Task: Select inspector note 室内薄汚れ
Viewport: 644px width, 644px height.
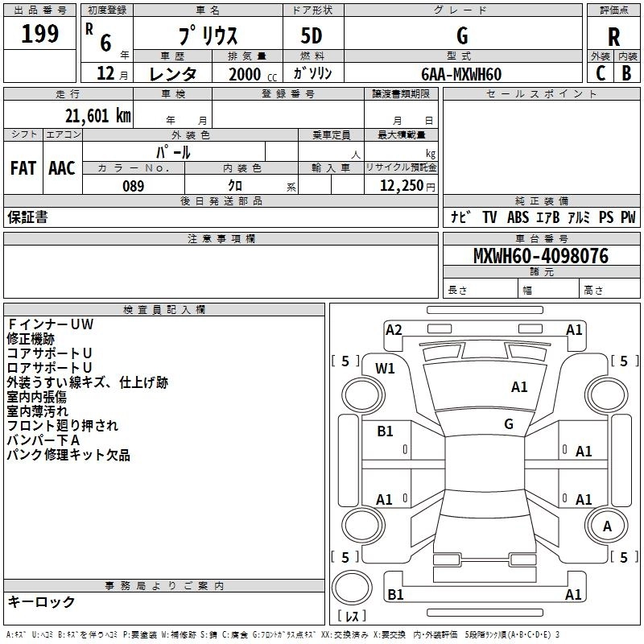Action: (38, 411)
